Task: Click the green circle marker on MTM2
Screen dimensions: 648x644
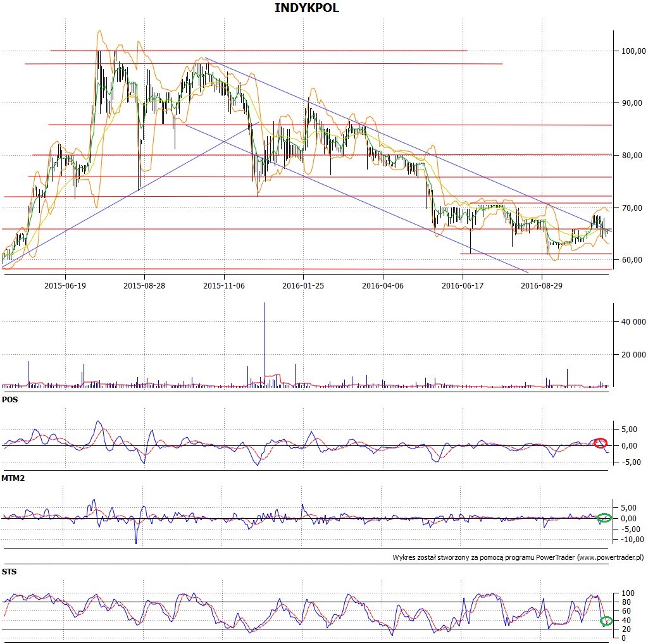Action: tap(604, 517)
